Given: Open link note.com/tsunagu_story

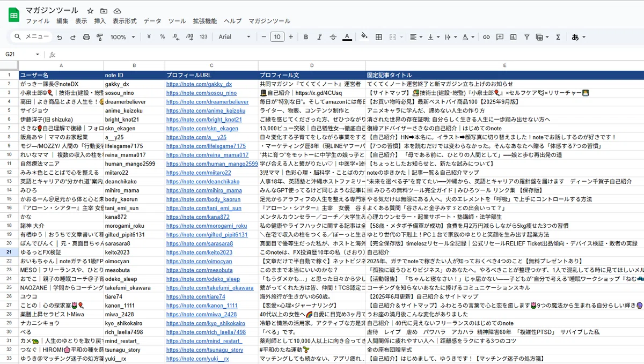Looking at the screenshot, I should click(204, 350).
